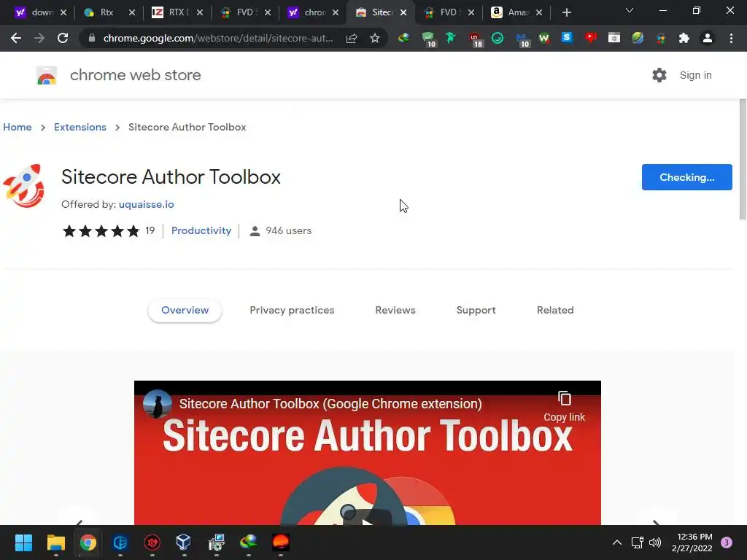Open the Related tab

[555, 310]
